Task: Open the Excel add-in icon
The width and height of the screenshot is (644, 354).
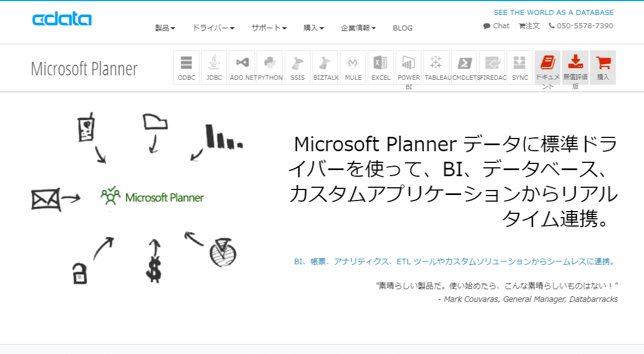Action: click(381, 68)
